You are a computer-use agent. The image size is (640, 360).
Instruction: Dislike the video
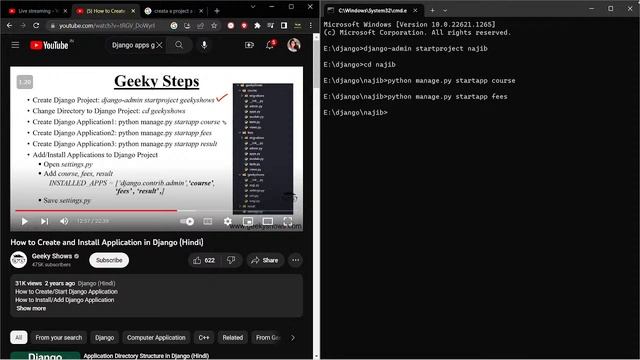coord(231,260)
